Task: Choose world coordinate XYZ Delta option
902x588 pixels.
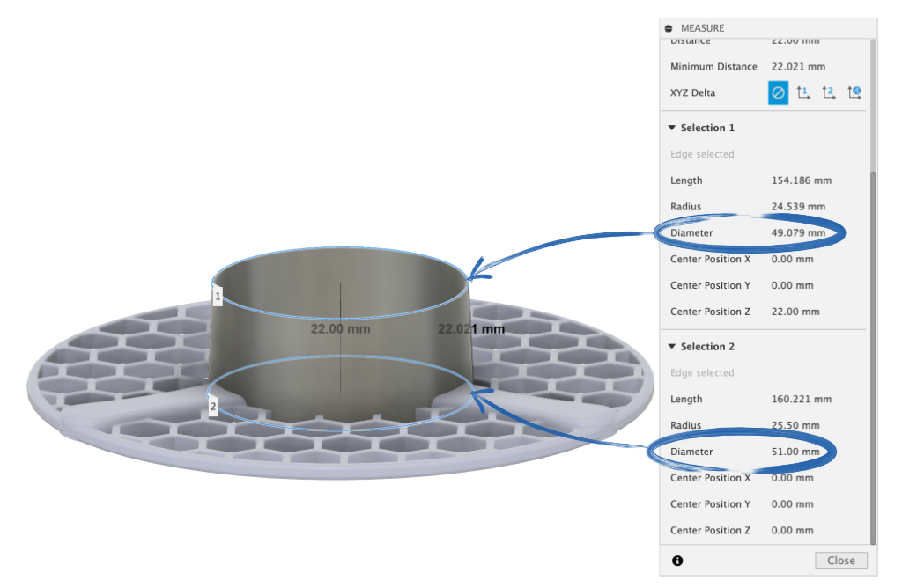Action: pos(854,92)
